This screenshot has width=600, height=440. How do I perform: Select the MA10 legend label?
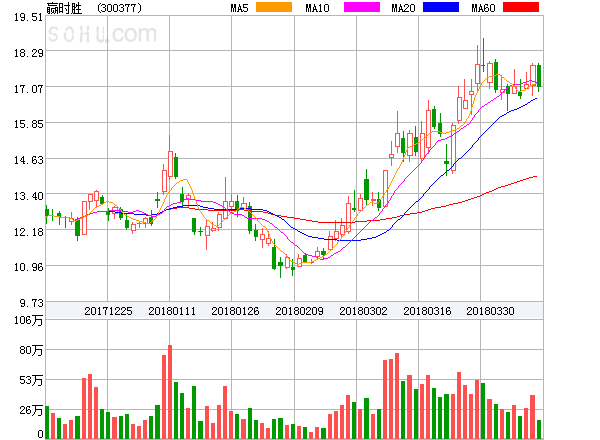317,8
